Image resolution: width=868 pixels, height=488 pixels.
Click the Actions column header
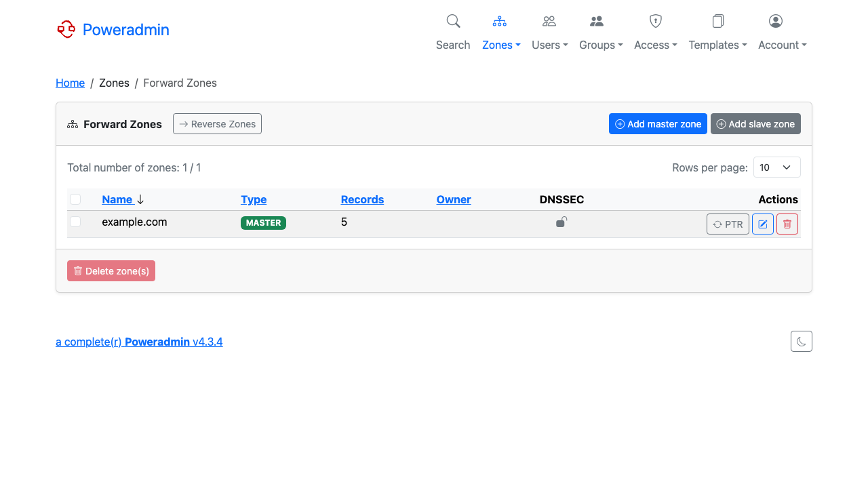(778, 199)
